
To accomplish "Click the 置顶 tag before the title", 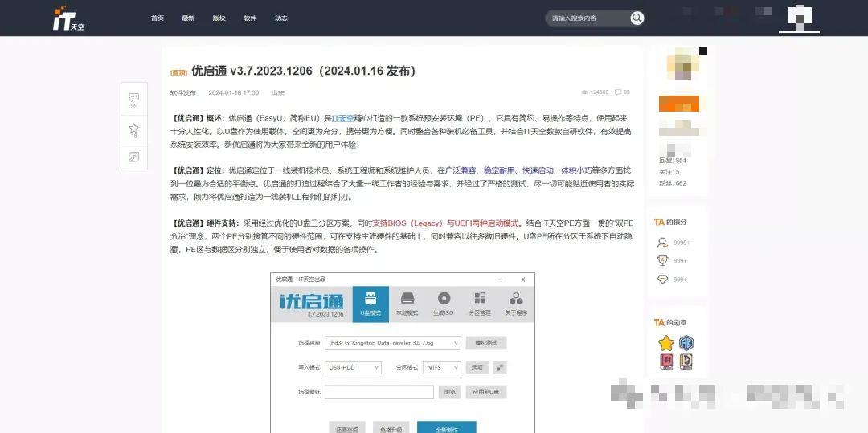I will [x=178, y=72].
